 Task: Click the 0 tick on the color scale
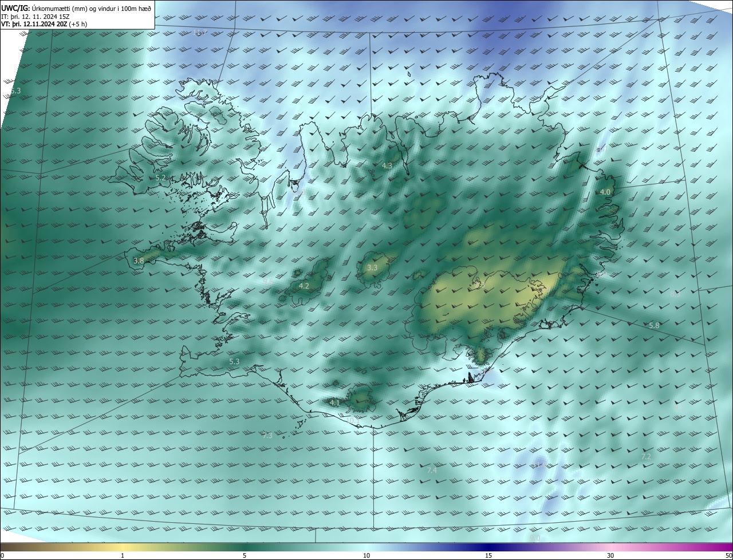click(x=2, y=555)
